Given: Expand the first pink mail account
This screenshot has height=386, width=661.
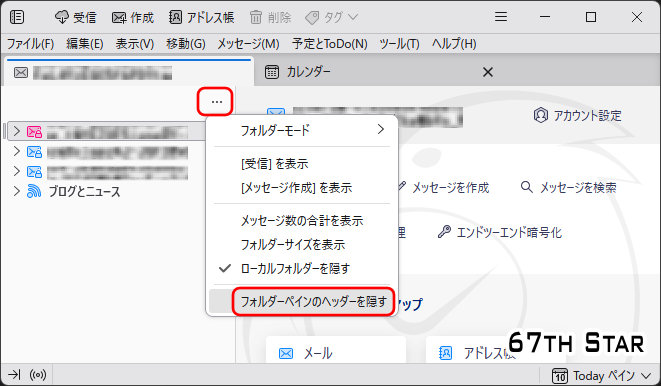Looking at the screenshot, I should click(16, 131).
